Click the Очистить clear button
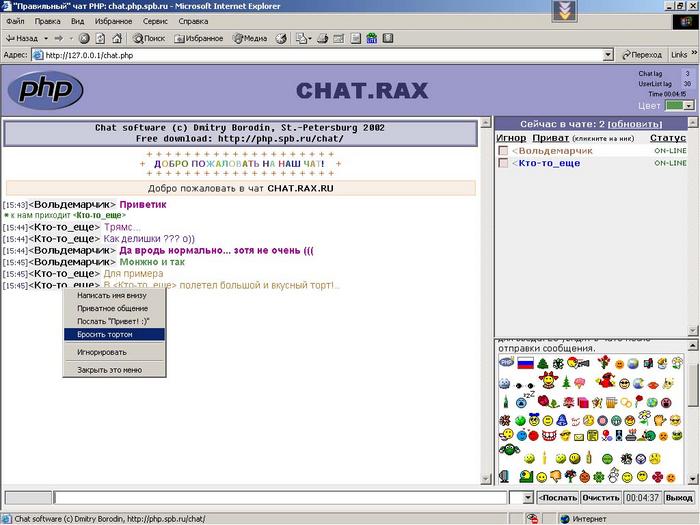Viewport: 700px width, 525px height. coord(601,497)
